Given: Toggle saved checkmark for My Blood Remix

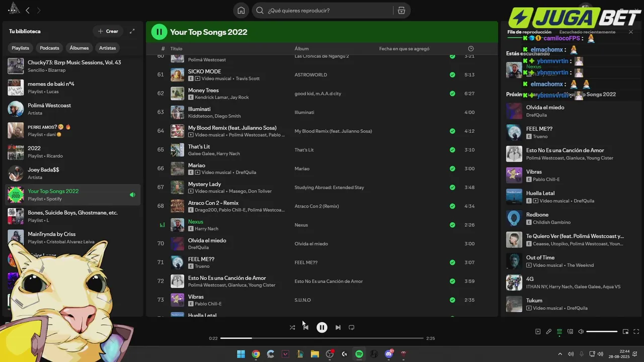Looking at the screenshot, I should [452, 131].
